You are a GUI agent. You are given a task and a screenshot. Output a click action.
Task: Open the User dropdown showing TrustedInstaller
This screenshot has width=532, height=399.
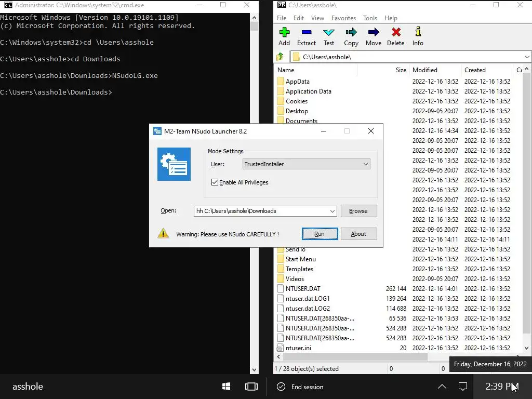[307, 164]
